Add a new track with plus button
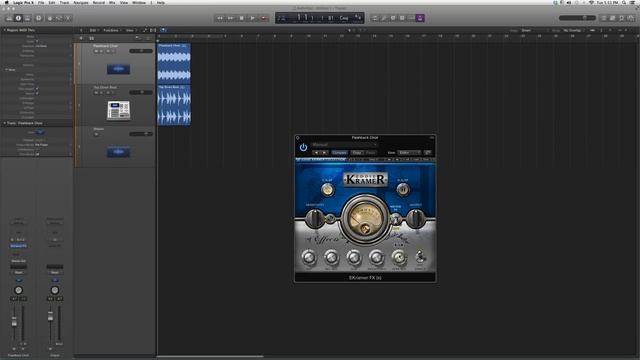This screenshot has height=360, width=640. 82,38
